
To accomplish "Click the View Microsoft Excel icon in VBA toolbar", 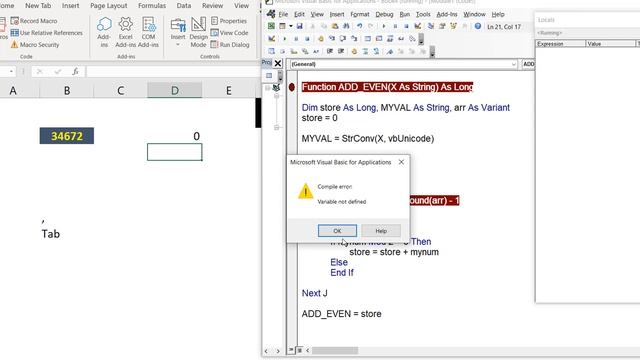I will pos(271,26).
